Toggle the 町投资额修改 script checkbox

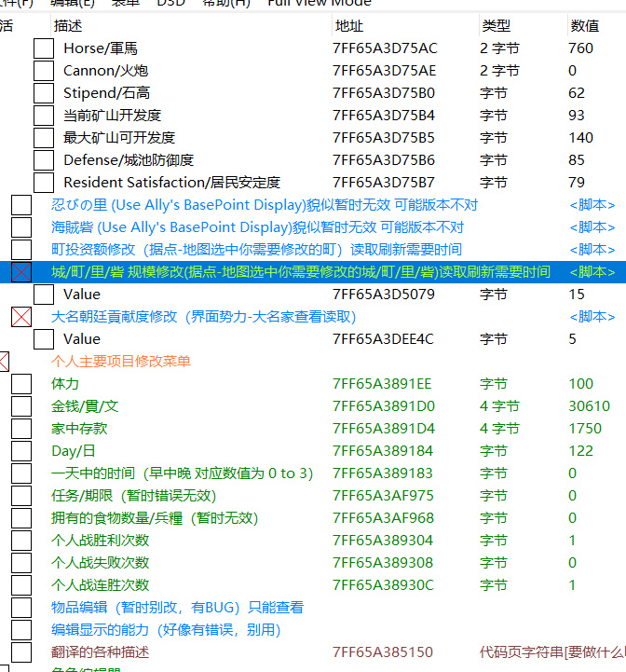click(x=21, y=250)
